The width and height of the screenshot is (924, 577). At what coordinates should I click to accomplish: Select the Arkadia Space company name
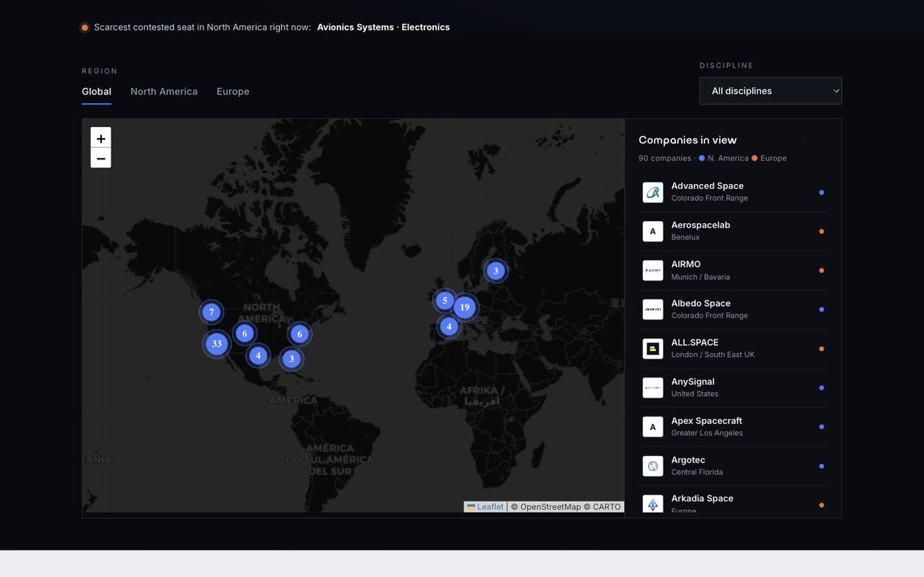(x=702, y=499)
